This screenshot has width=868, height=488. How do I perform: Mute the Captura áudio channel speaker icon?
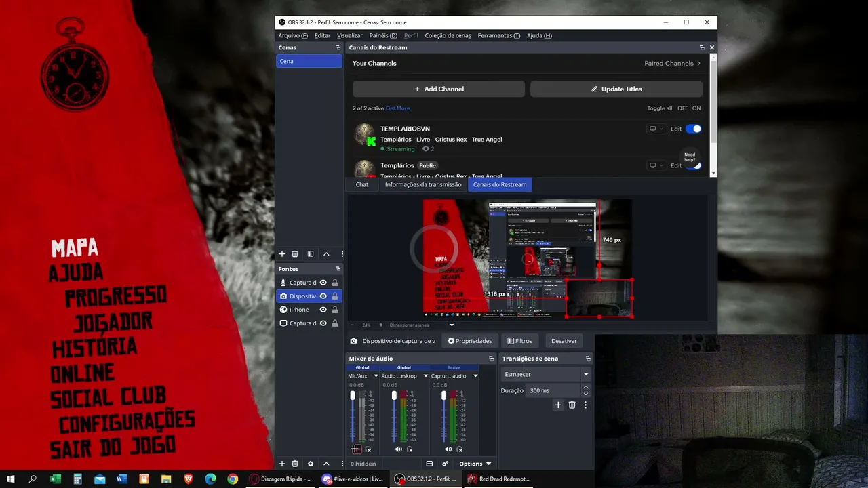coord(448,449)
